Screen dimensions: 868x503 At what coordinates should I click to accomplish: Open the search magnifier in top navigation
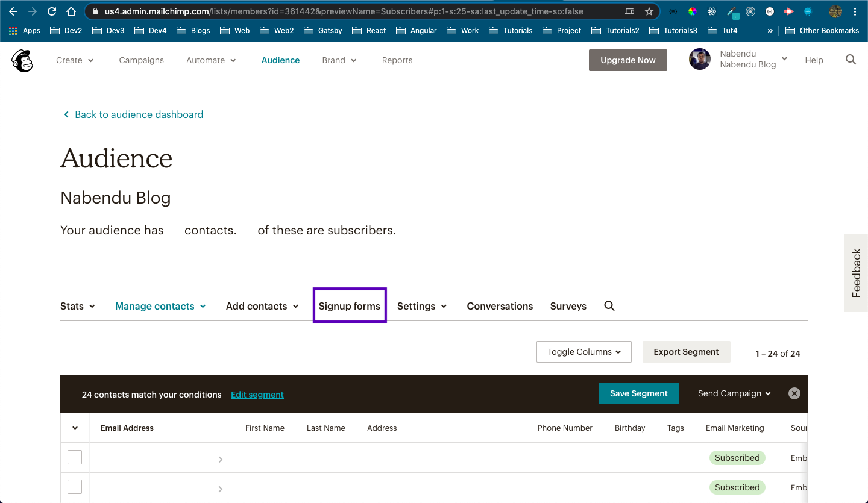851,60
